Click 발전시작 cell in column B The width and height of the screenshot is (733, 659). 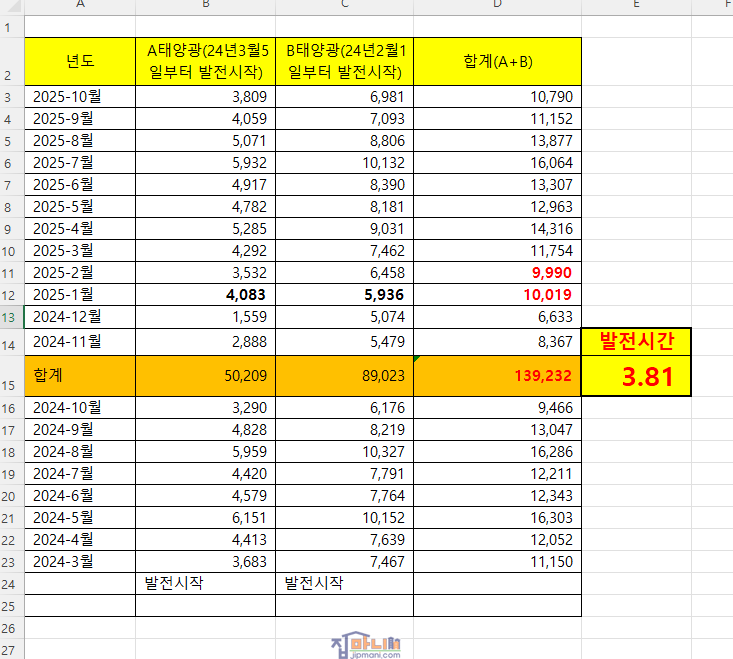[x=205, y=583]
